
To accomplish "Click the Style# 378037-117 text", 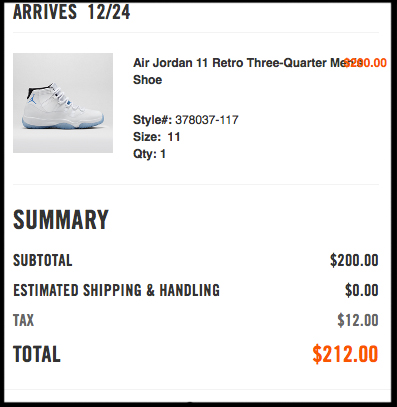I will (x=186, y=120).
